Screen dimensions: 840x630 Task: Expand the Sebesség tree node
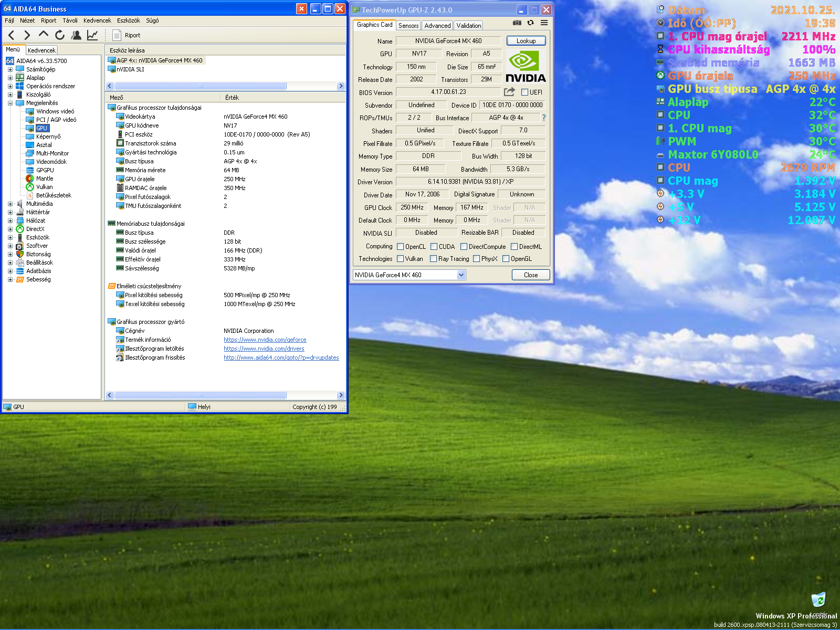(10, 279)
